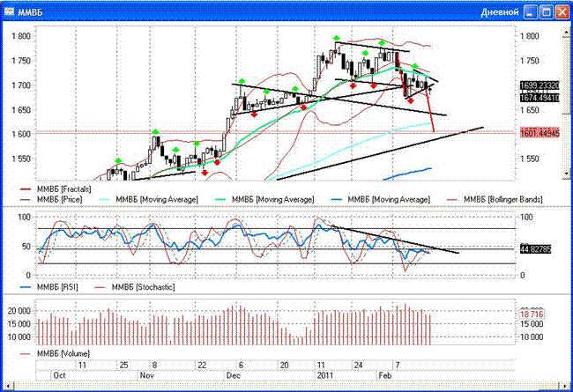
Task: Click the MMBB title text in title bar
Action: 30,12
